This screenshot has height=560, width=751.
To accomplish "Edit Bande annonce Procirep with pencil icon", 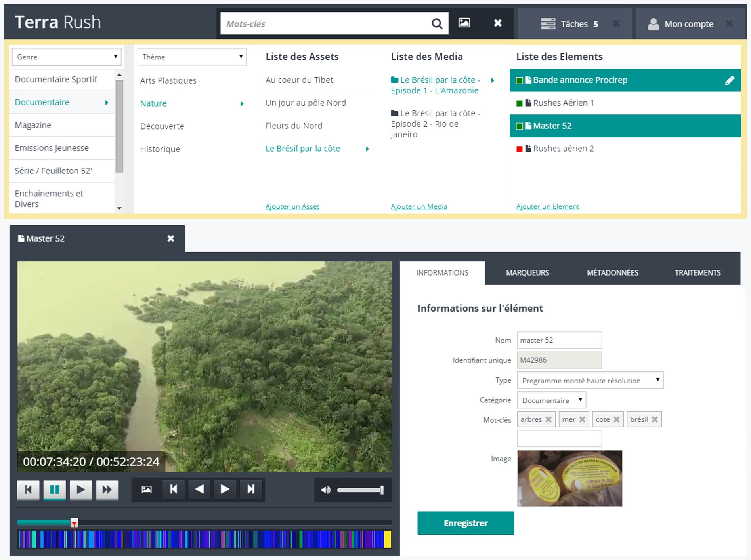I will pos(730,80).
